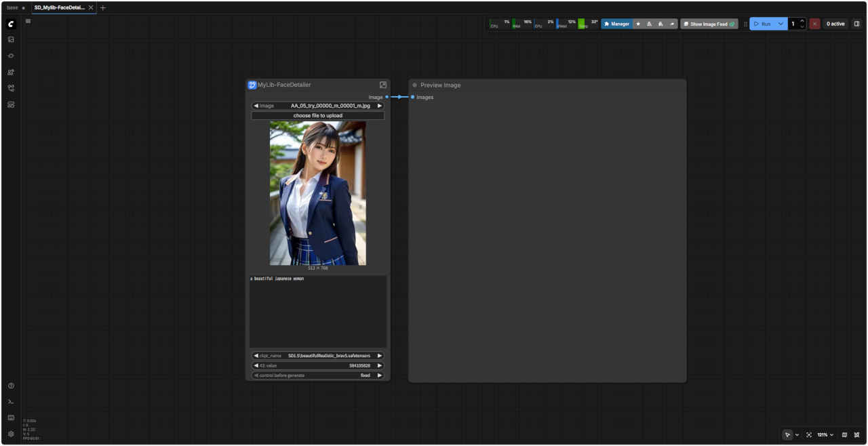Switch to the base workflow tab
The image size is (868, 446).
tap(12, 7)
